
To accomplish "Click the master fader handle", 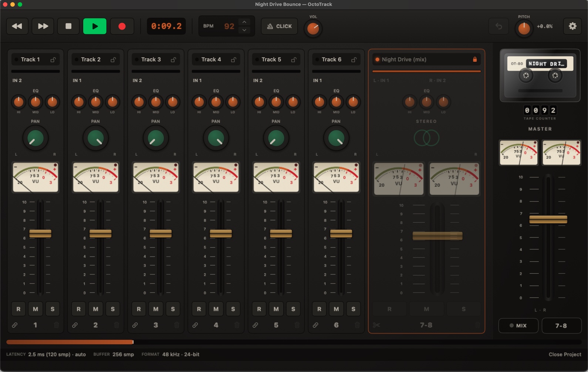I will point(548,219).
